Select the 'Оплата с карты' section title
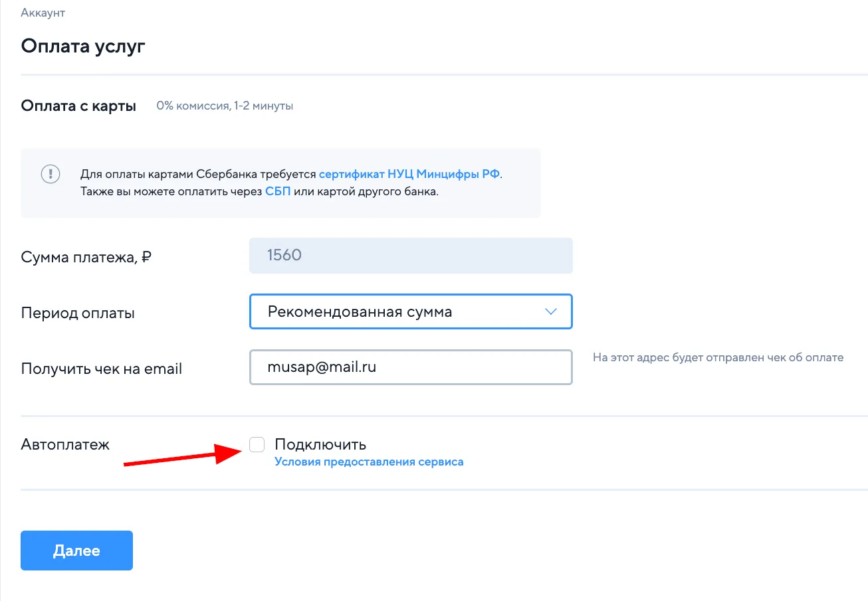The image size is (868, 601). pyautogui.click(x=78, y=106)
